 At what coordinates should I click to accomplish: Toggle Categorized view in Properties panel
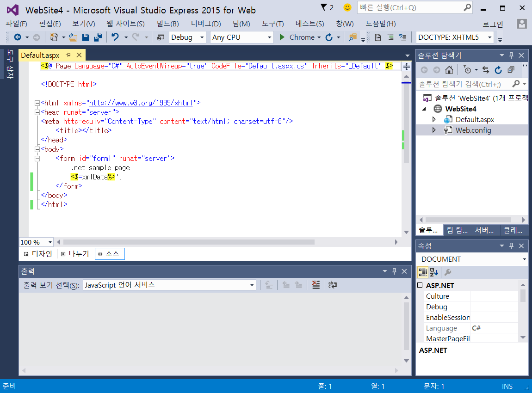coord(423,272)
